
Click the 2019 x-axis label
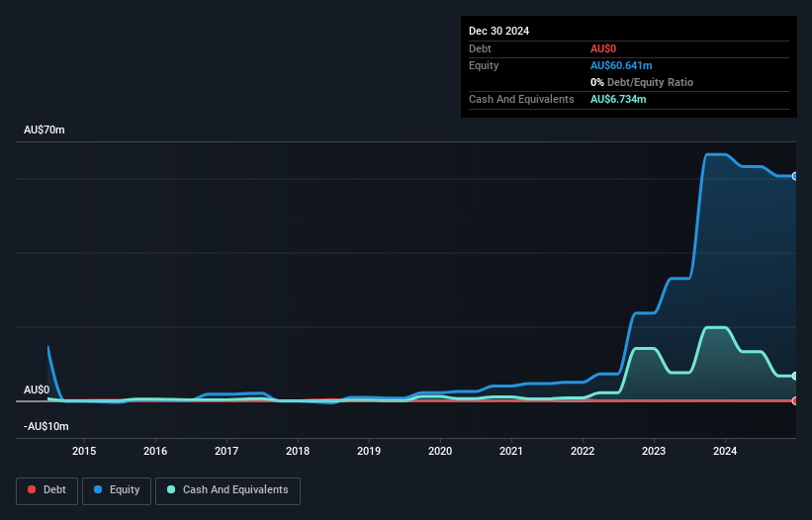coord(369,451)
